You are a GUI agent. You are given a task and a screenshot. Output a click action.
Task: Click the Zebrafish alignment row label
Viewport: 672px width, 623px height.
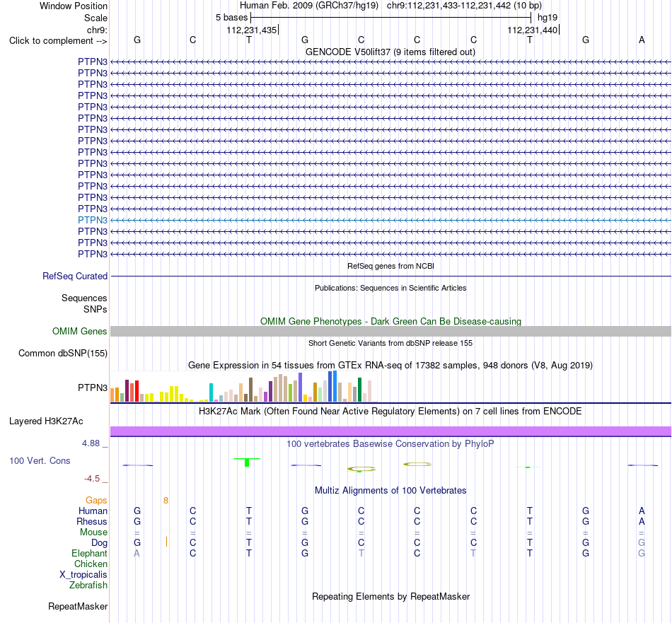tap(88, 586)
